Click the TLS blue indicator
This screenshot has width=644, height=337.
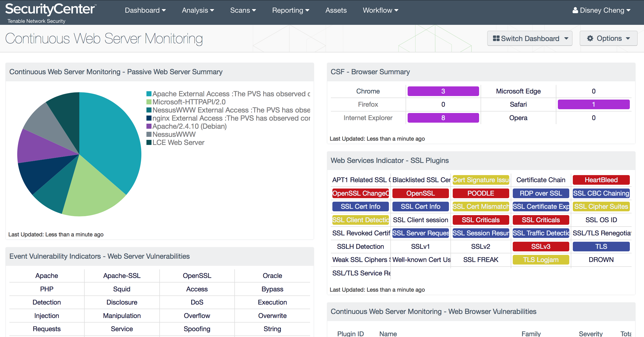[x=601, y=247]
